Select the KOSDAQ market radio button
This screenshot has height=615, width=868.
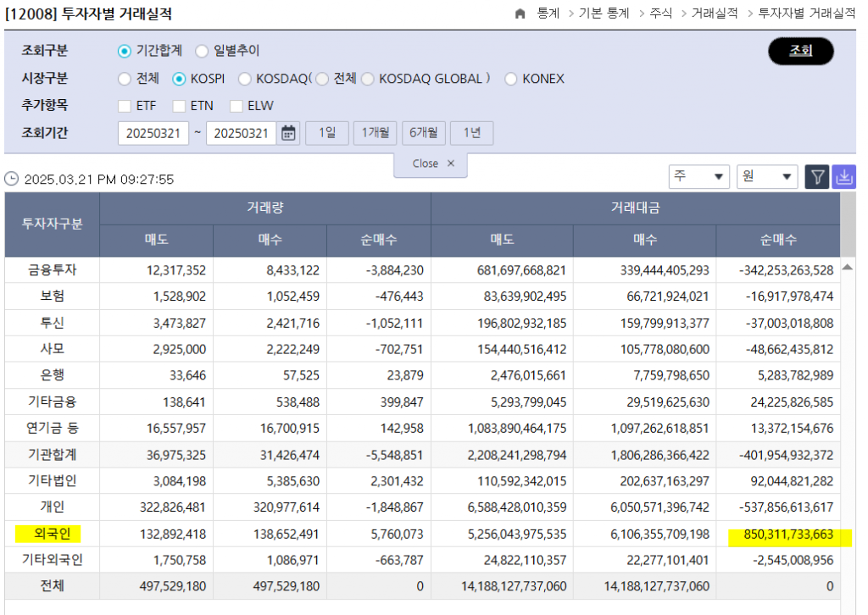tap(245, 79)
